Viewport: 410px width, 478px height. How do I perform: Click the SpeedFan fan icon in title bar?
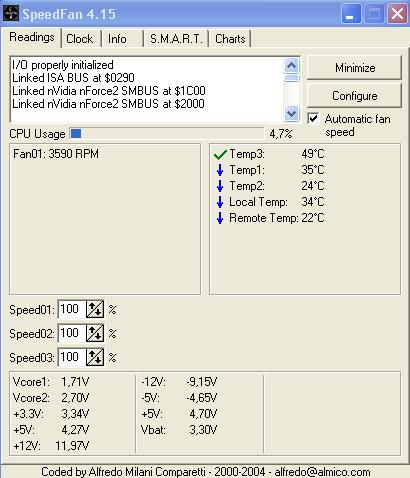[10, 13]
